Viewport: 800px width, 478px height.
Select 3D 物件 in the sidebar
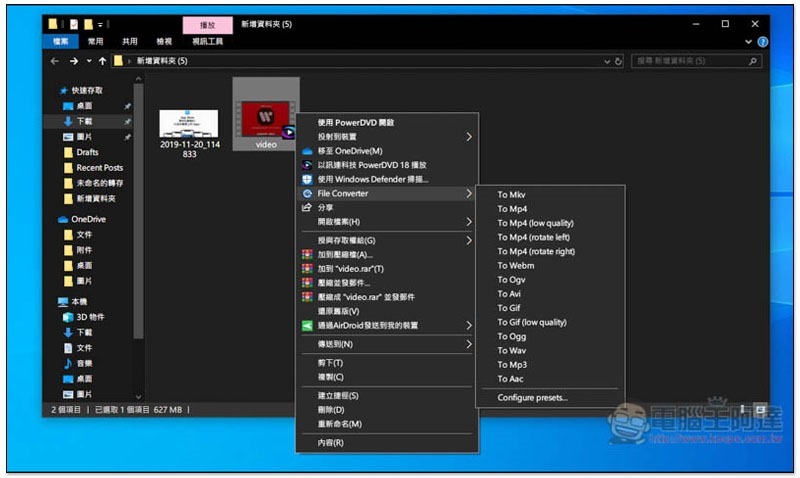click(x=90, y=317)
